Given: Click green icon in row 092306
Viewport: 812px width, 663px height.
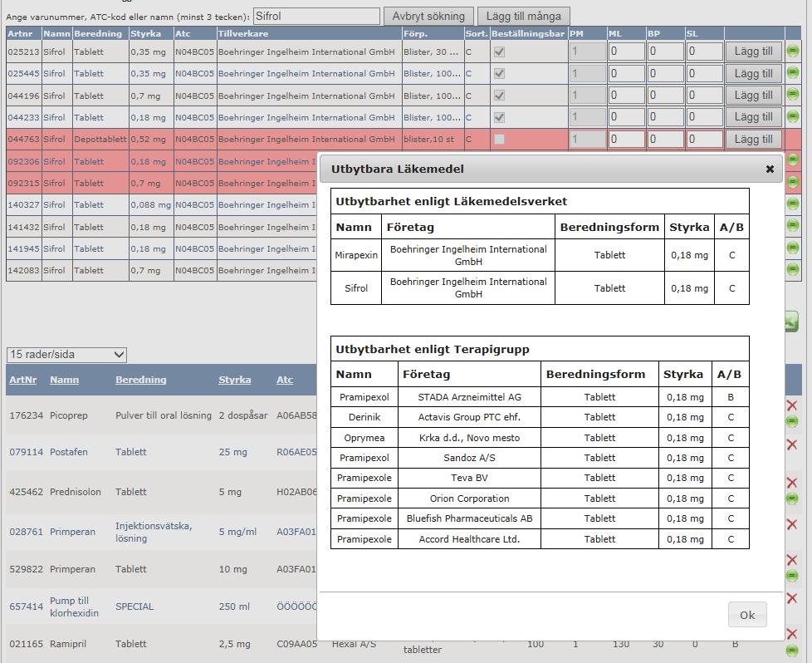Looking at the screenshot, I should [792, 160].
